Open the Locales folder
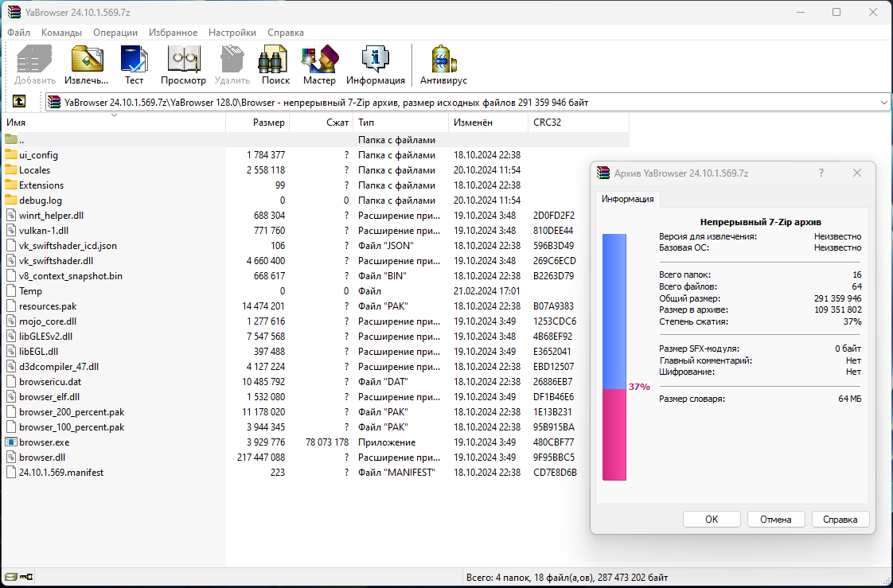The width and height of the screenshot is (893, 588). 34,170
